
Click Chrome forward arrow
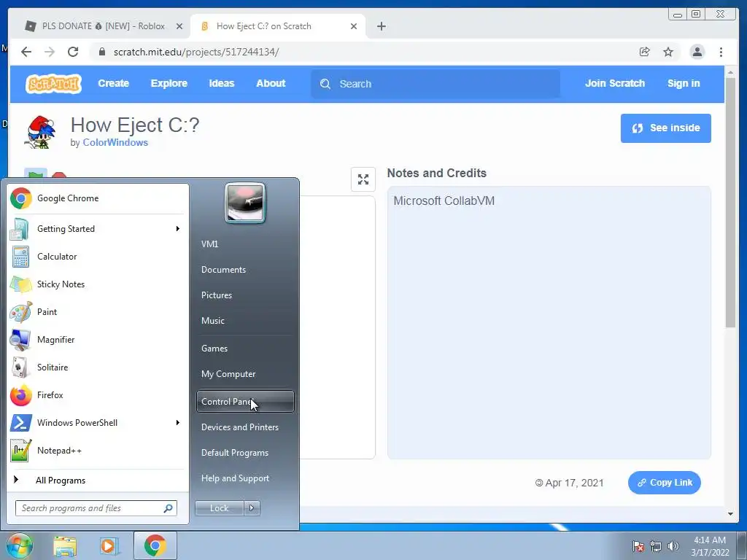point(50,52)
